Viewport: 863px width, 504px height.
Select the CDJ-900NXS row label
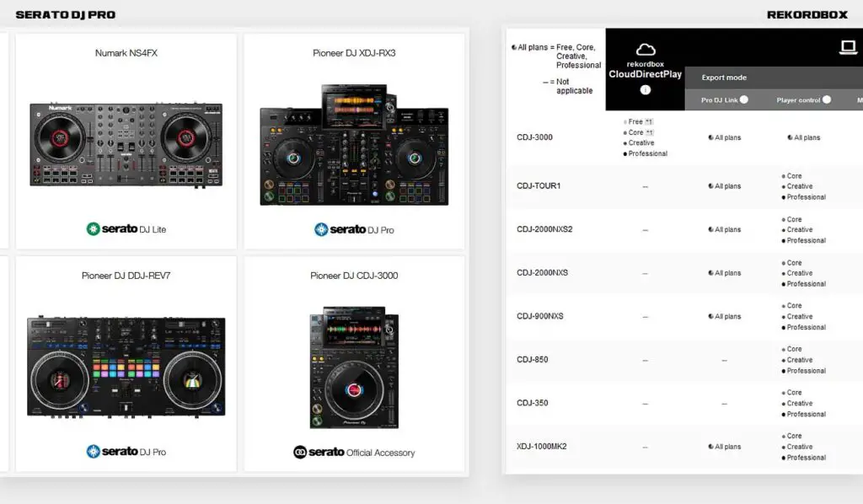[540, 316]
